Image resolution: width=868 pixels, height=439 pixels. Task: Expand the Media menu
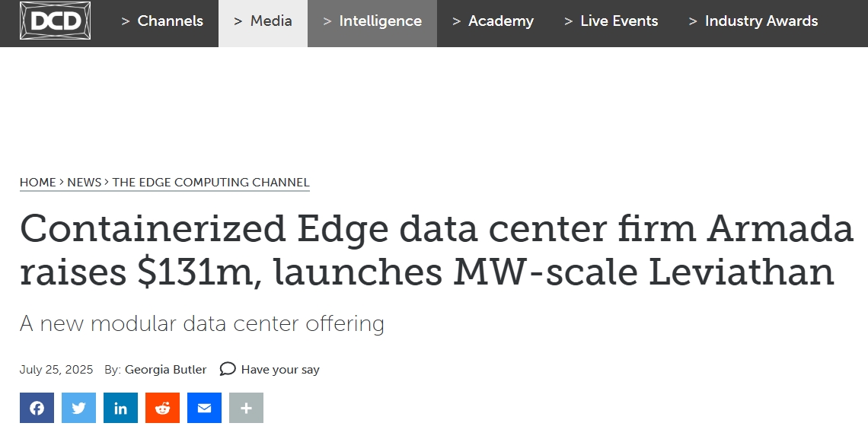tap(263, 21)
